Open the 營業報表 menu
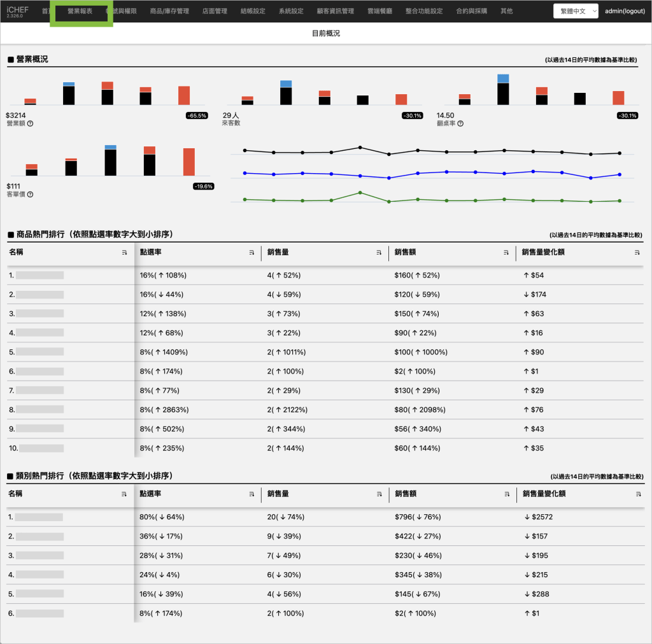Image resolution: width=652 pixels, height=644 pixels. pos(80,11)
